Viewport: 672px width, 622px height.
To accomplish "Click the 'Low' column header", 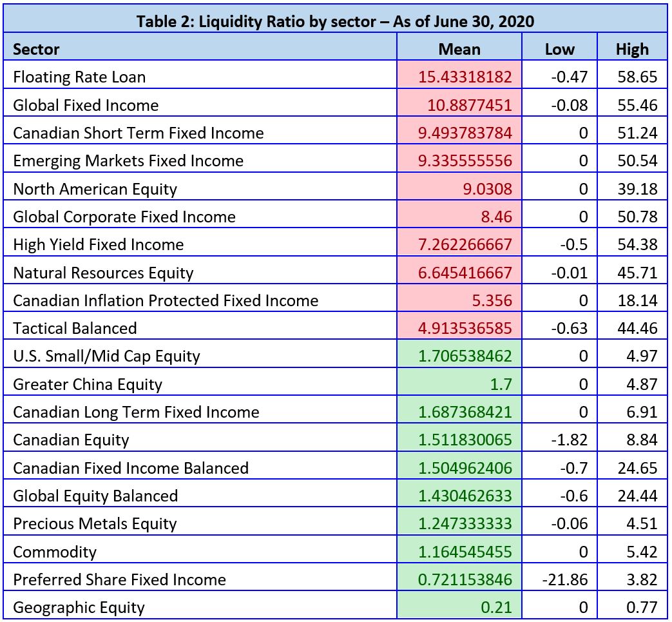I will point(559,49).
